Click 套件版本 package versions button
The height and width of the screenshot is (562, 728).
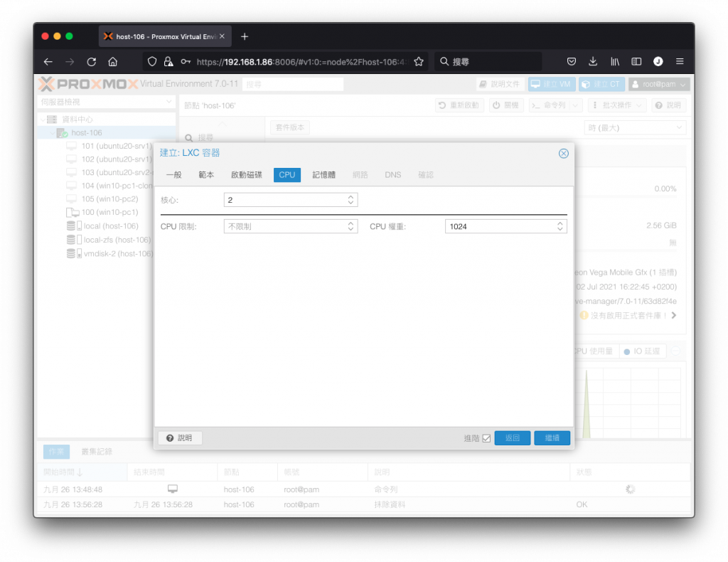[290, 127]
